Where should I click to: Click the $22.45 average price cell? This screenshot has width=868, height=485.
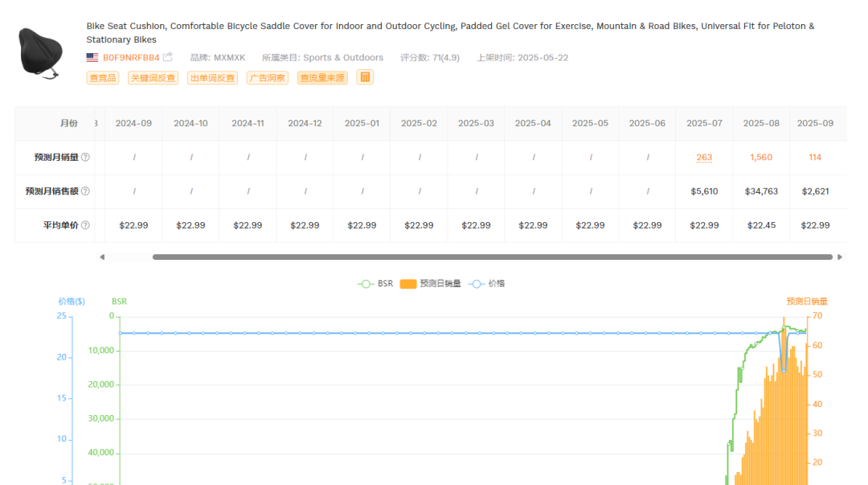pos(761,225)
